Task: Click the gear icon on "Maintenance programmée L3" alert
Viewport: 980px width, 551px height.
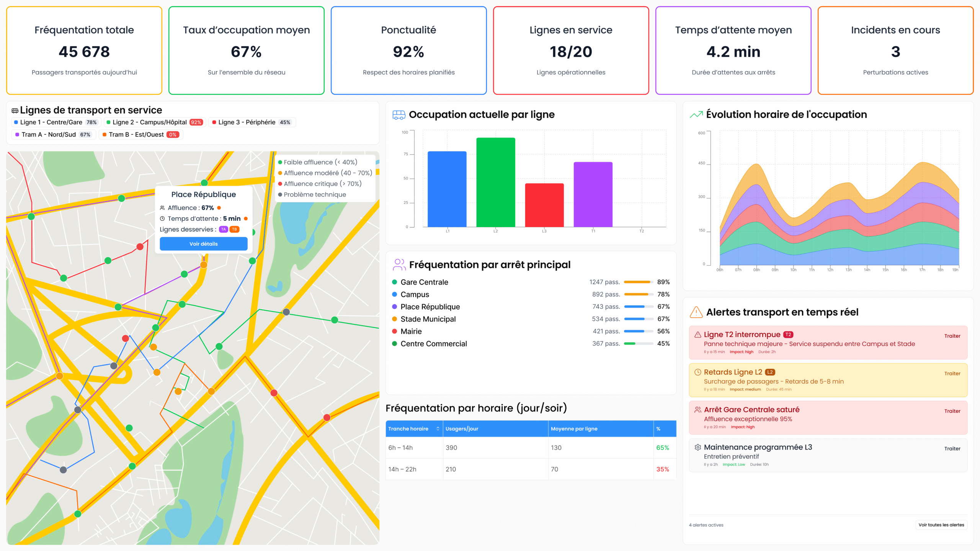Action: tap(697, 447)
